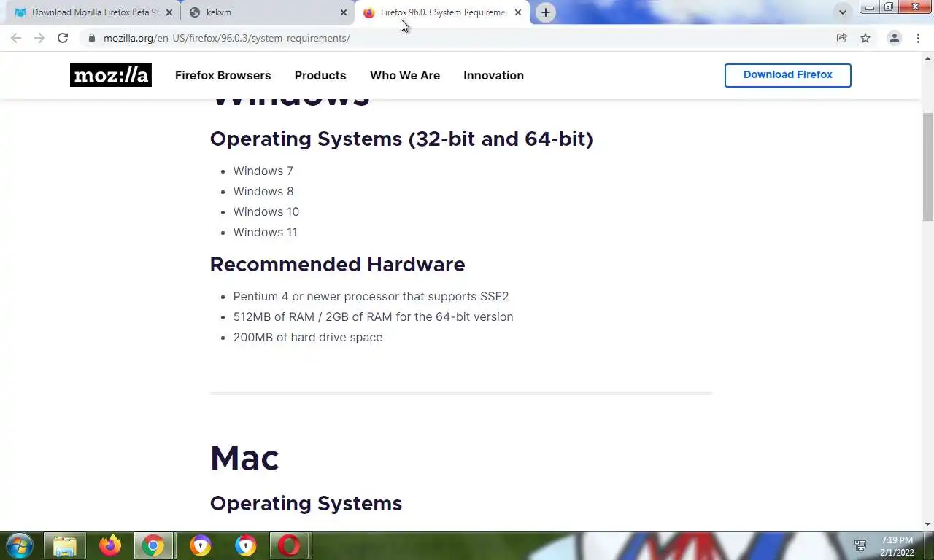Bookmark this page with the star icon
Viewport: 934px width, 560px height.
point(865,38)
